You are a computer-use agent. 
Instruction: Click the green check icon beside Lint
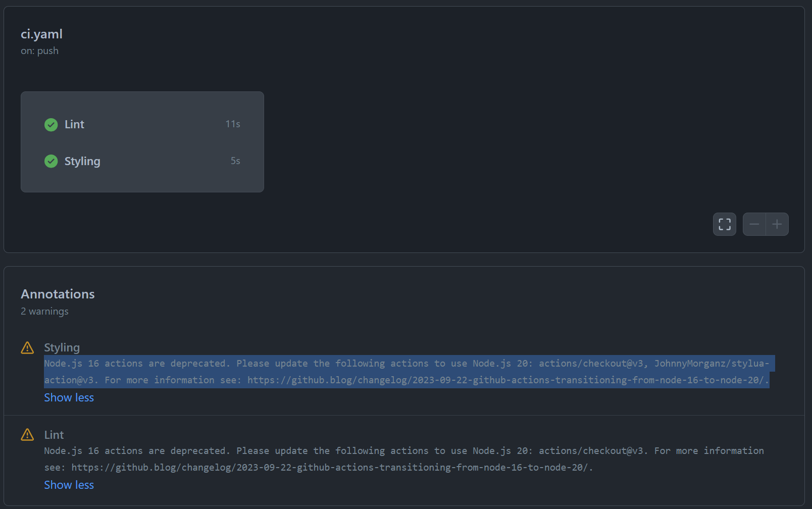pos(51,125)
